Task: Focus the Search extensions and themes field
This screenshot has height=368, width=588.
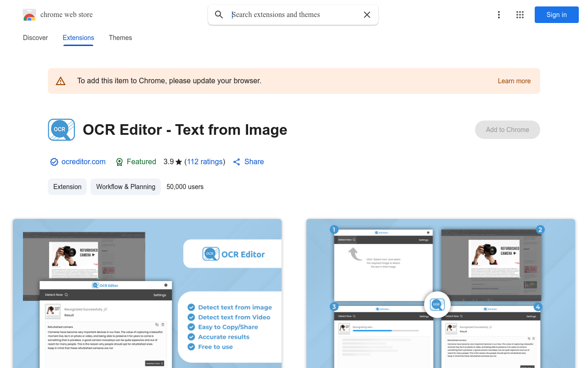Action: pos(294,15)
